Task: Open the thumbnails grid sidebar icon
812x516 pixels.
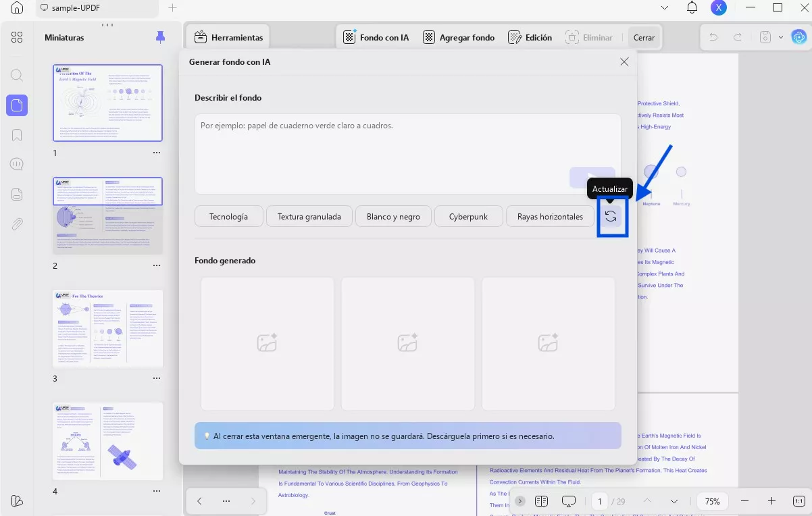Action: [17, 37]
